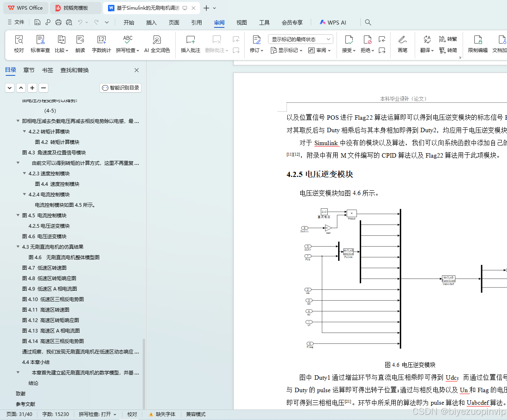The height and width of the screenshot is (420, 507).
Task: Convert text with 转繁 to Traditional Chinese
Action: coord(448,39)
